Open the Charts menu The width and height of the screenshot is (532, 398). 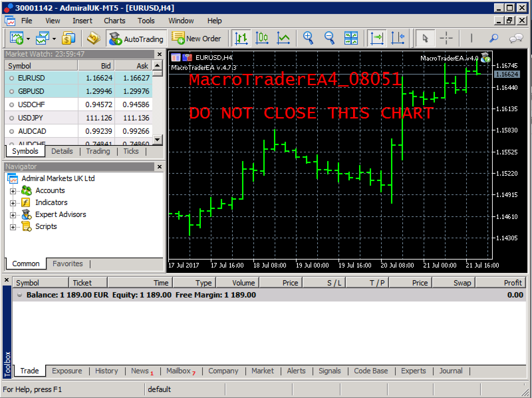(114, 21)
